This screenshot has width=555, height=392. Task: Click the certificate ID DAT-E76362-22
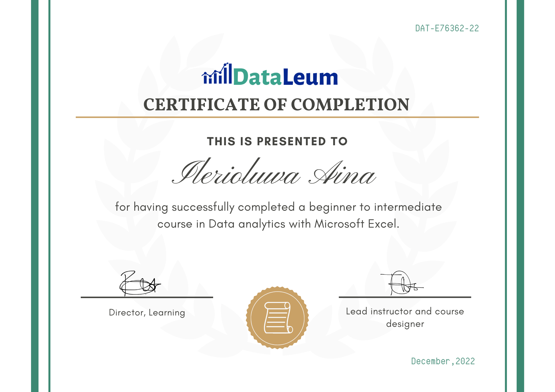(x=447, y=28)
